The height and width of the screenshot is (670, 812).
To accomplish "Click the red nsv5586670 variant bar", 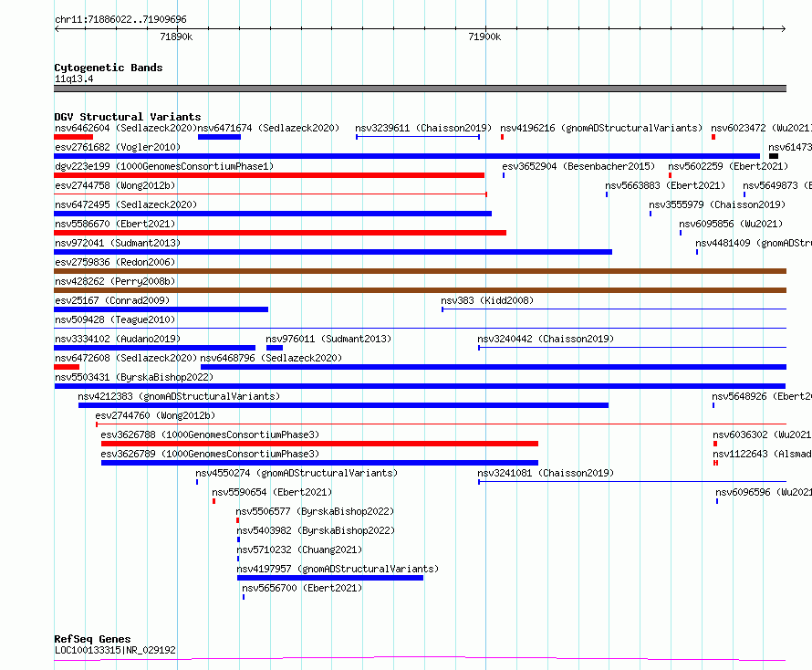I will click(280, 233).
